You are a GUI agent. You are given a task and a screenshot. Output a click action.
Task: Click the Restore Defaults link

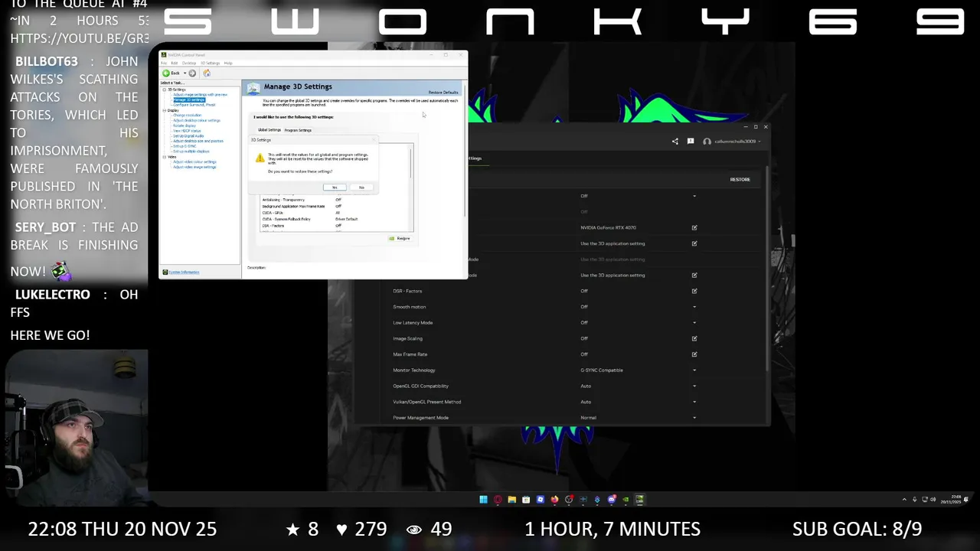(x=443, y=93)
